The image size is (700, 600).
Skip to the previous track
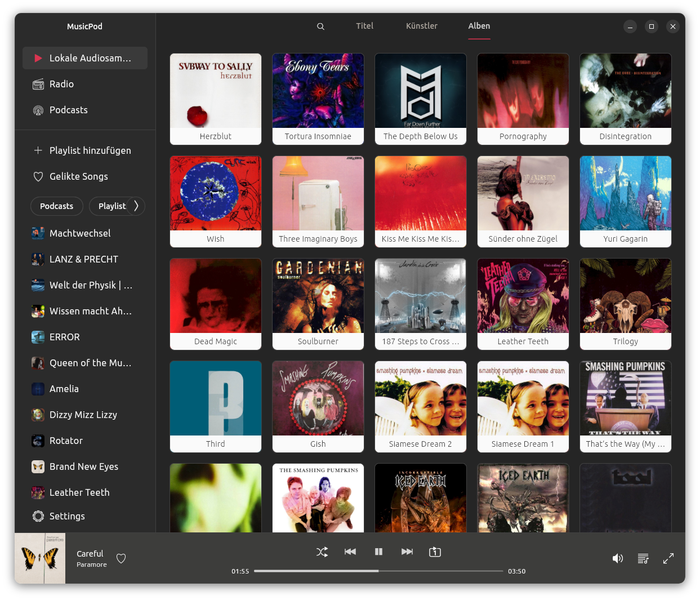tap(350, 552)
